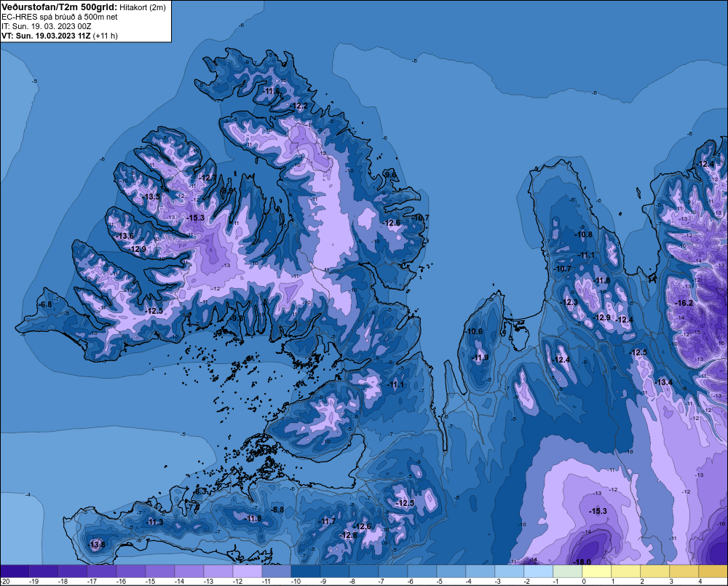
Task: Click the legend swatch between -7 and -6
Action: 393,571
